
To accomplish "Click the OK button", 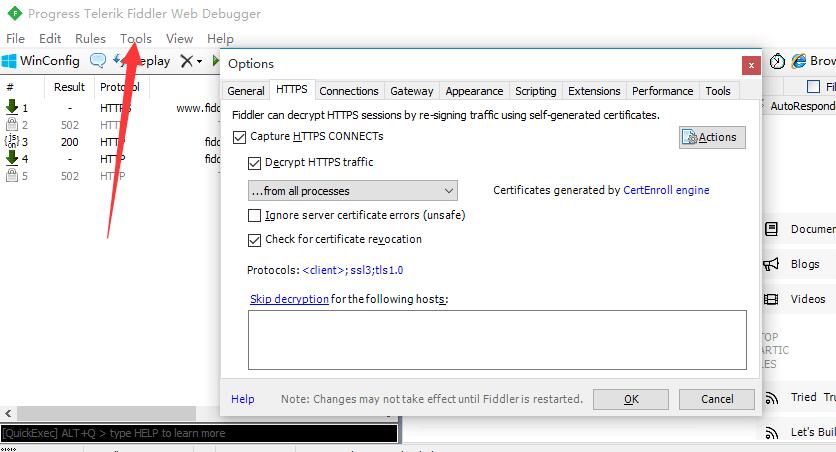I will pos(631,399).
